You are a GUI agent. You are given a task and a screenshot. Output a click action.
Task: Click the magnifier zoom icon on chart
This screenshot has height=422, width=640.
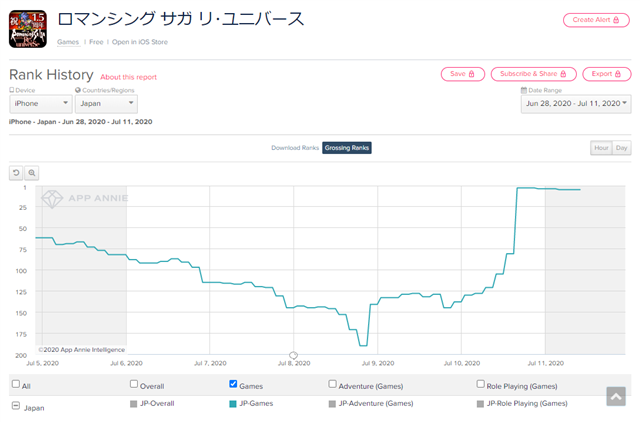point(32,173)
